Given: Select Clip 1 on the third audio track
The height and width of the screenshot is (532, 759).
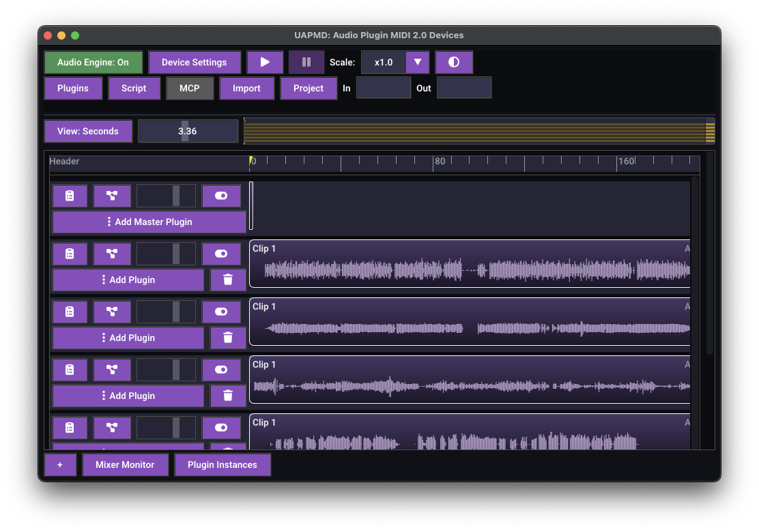Looking at the screenshot, I should [470, 380].
